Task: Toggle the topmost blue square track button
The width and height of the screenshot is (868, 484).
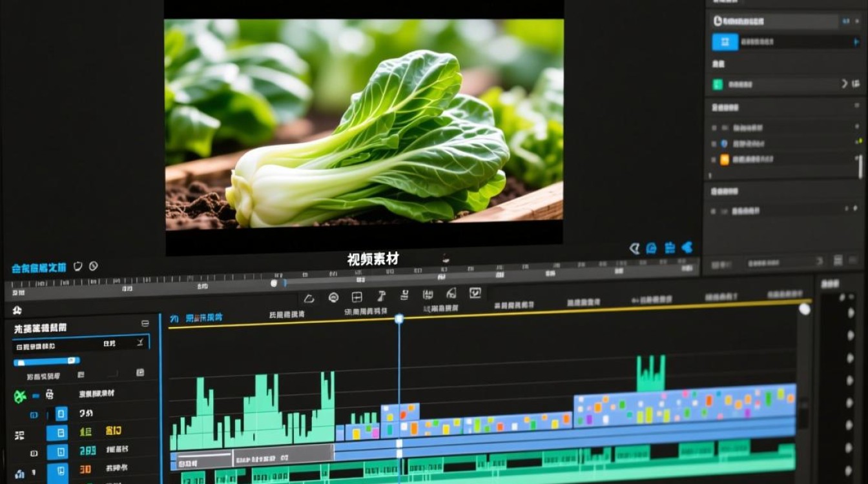Action: pos(61,414)
